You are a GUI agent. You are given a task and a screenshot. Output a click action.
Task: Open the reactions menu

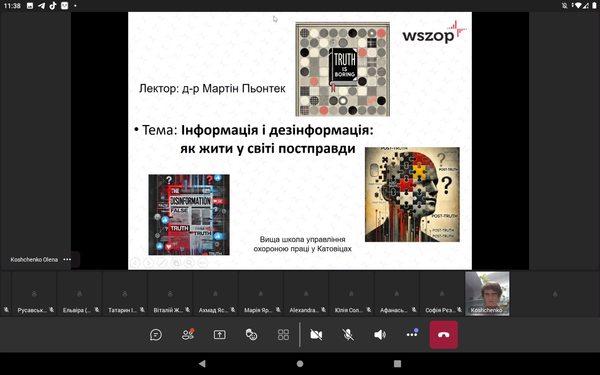click(251, 335)
